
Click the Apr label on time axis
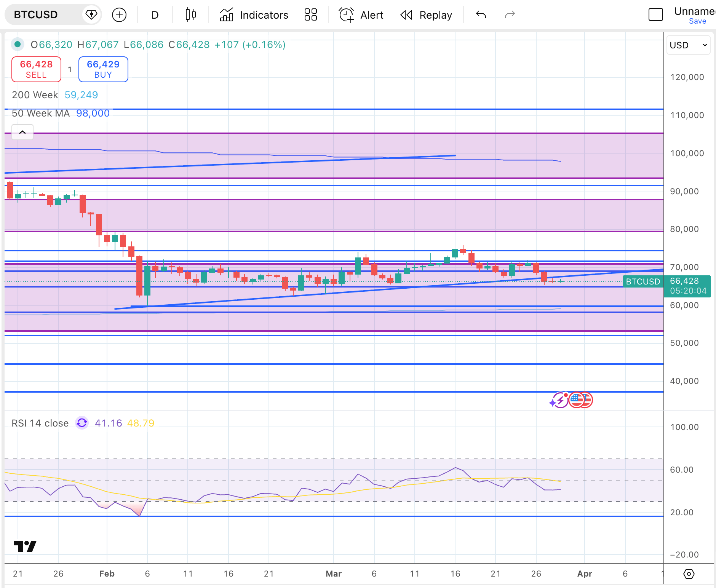(585, 574)
